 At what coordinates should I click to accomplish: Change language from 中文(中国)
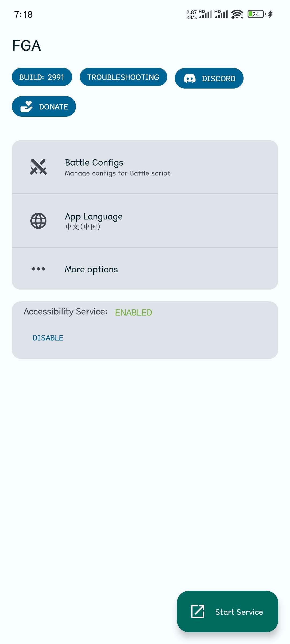pyautogui.click(x=83, y=227)
